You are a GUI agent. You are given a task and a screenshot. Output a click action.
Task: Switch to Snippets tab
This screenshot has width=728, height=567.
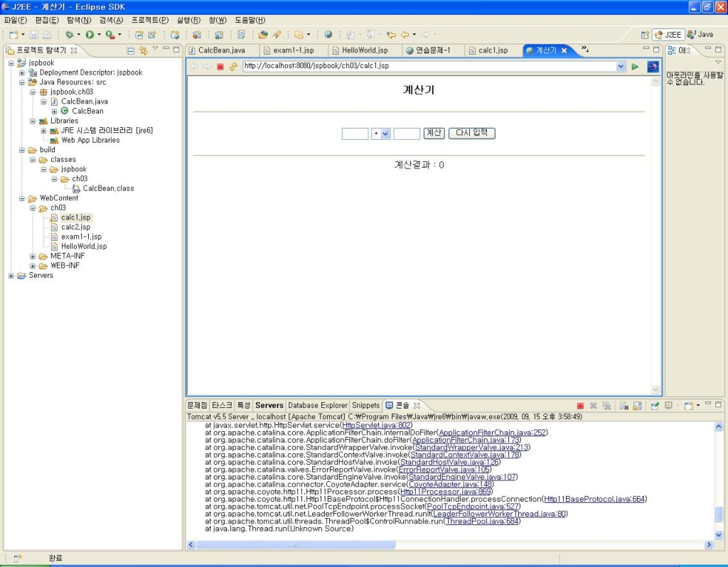click(365, 405)
